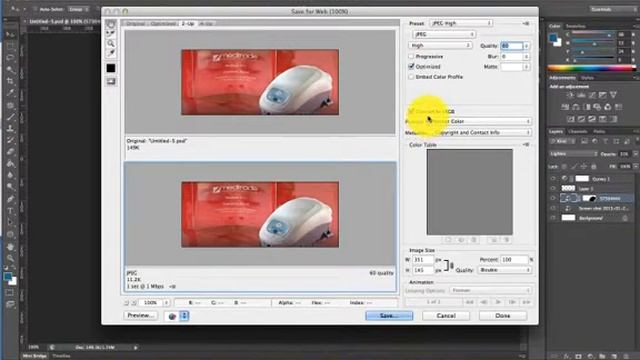Toggle the Auto-Select checkbox in options bar
Image resolution: width=640 pixels, height=360 pixels.
36,9
